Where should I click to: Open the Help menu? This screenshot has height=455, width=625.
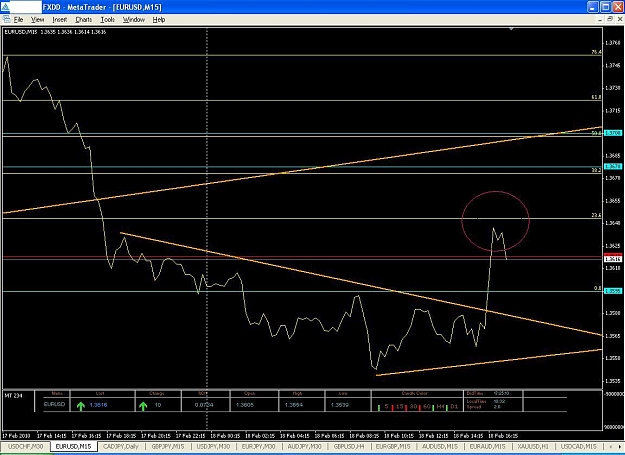point(159,20)
